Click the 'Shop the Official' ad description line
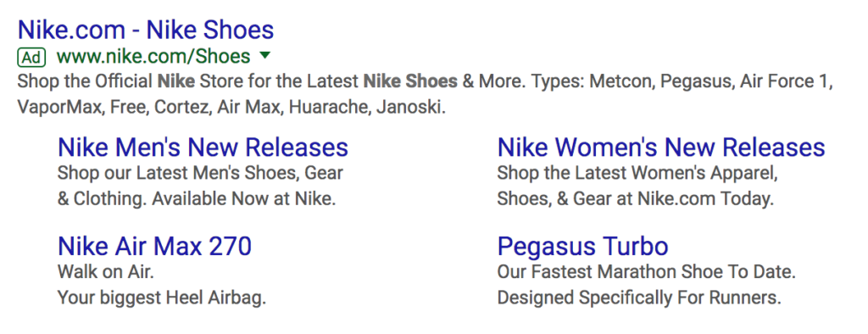Image resolution: width=868 pixels, height=334 pixels. pyautogui.click(x=426, y=82)
